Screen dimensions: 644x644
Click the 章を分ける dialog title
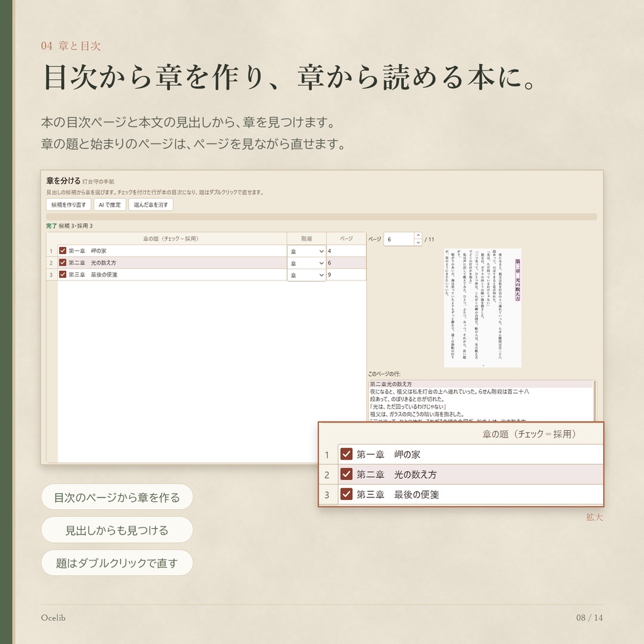coord(64,180)
